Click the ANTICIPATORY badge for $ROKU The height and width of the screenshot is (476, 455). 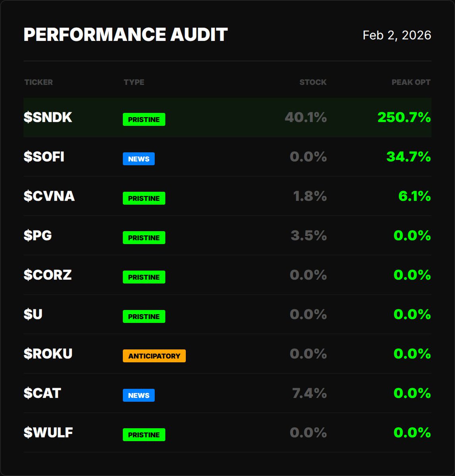click(154, 356)
